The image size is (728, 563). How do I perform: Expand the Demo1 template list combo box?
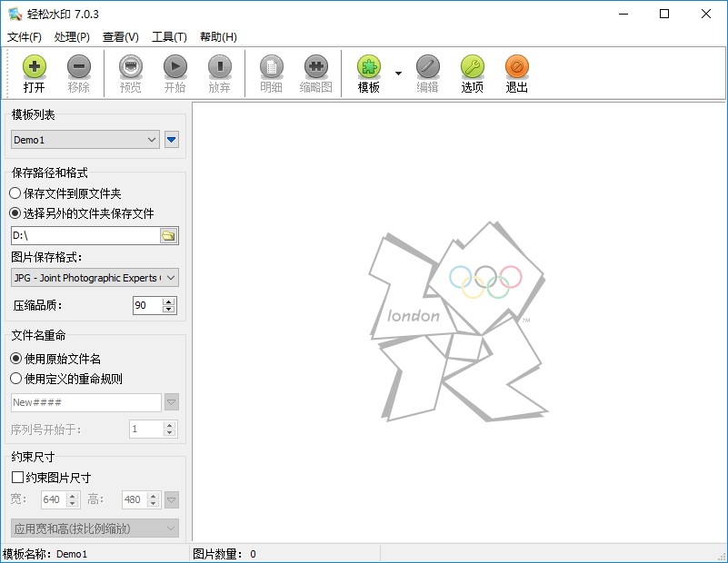point(85,140)
